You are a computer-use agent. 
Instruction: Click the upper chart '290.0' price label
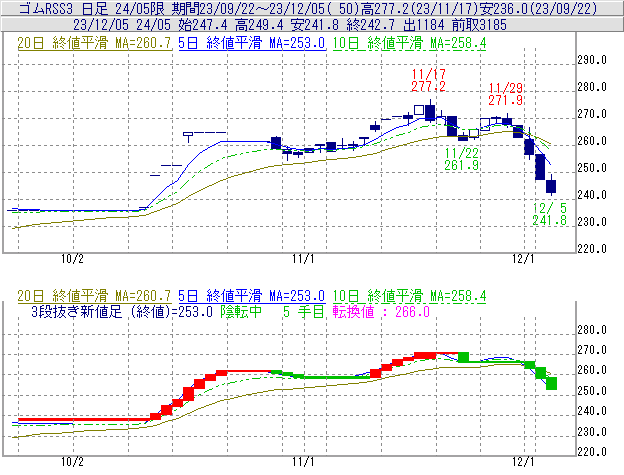pyautogui.click(x=592, y=60)
